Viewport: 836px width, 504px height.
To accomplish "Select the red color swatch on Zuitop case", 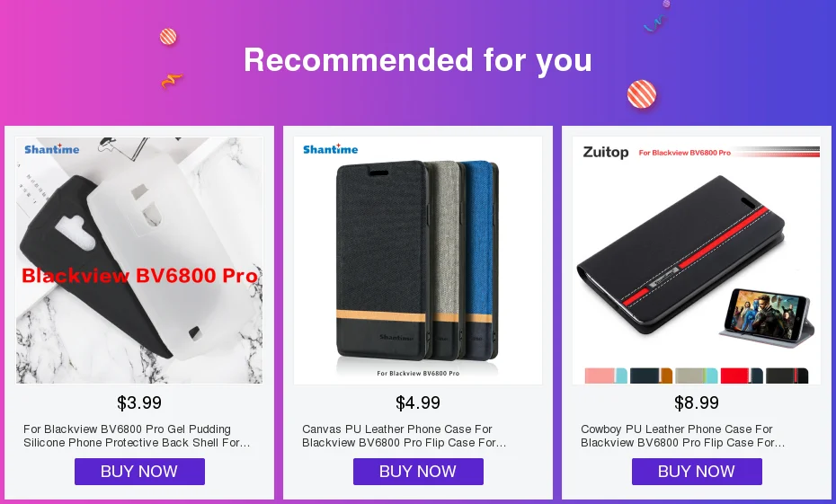I will coord(742,376).
